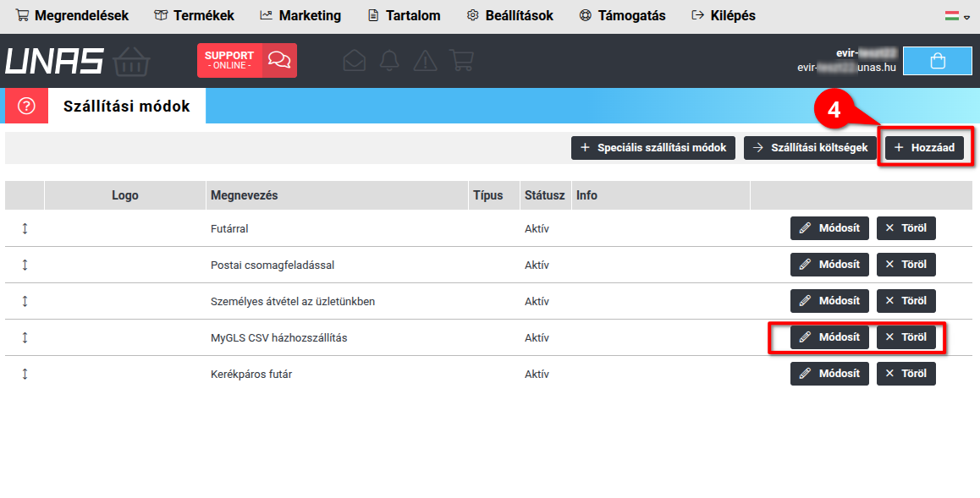Open the Beállítások menu
This screenshot has height=498, width=980.
pyautogui.click(x=510, y=15)
